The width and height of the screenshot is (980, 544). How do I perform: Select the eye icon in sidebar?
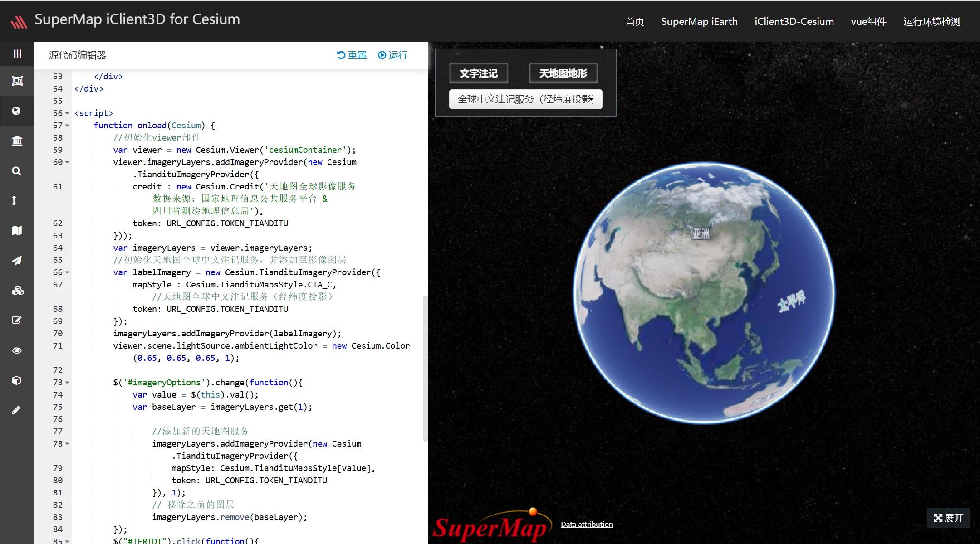(x=17, y=350)
